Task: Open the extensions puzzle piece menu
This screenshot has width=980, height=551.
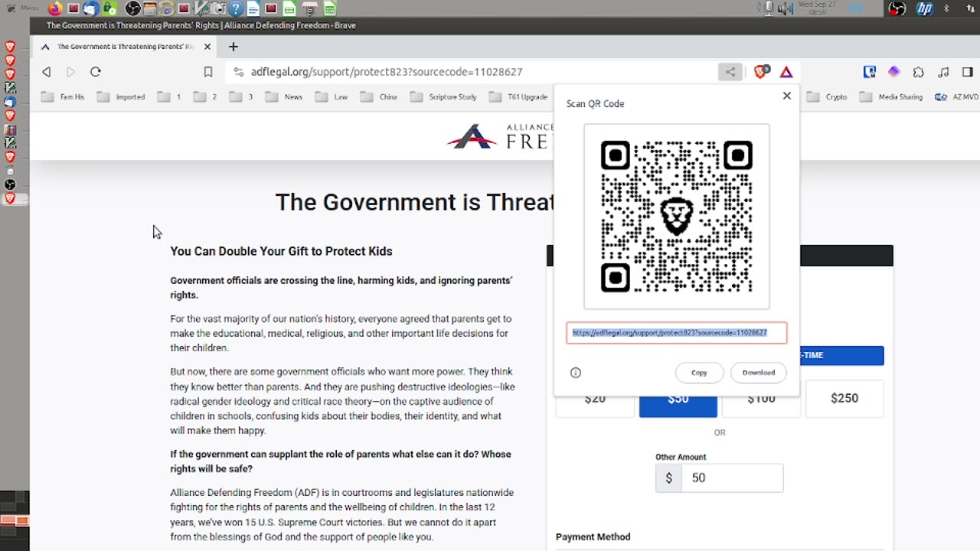Action: (x=919, y=72)
